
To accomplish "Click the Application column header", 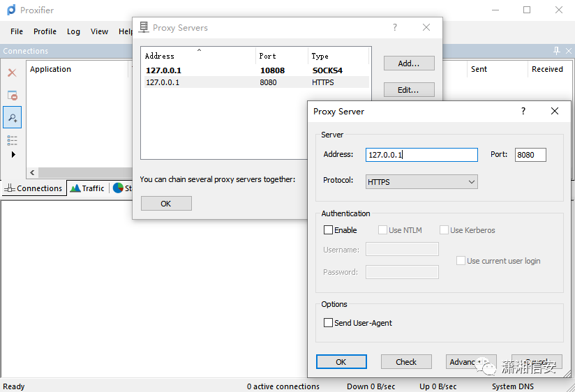I will tap(77, 69).
